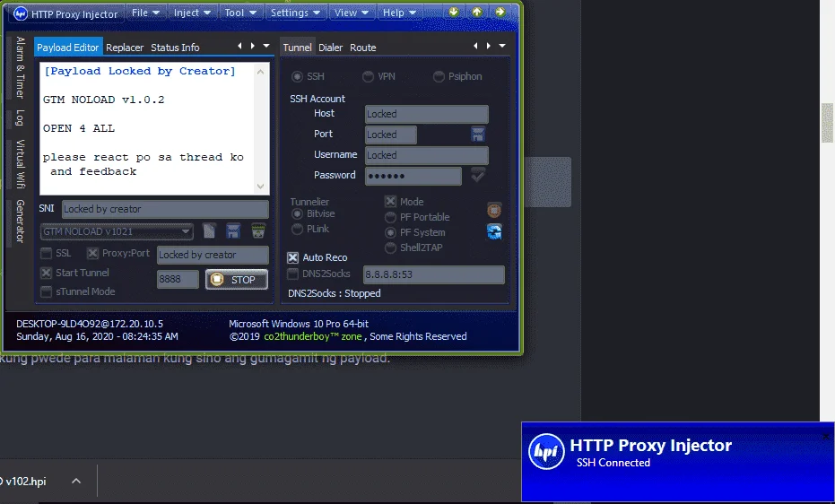Click the green up-arrow title bar icon

(x=477, y=13)
